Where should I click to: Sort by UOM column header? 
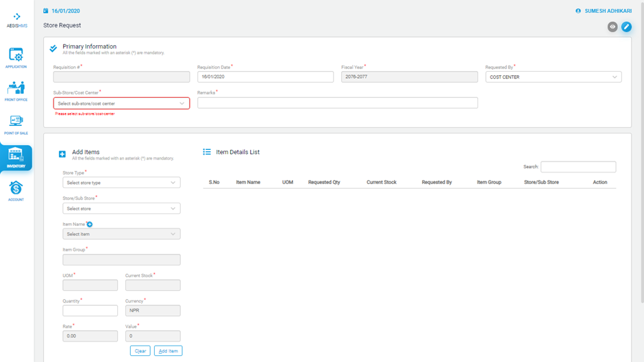[288, 182]
